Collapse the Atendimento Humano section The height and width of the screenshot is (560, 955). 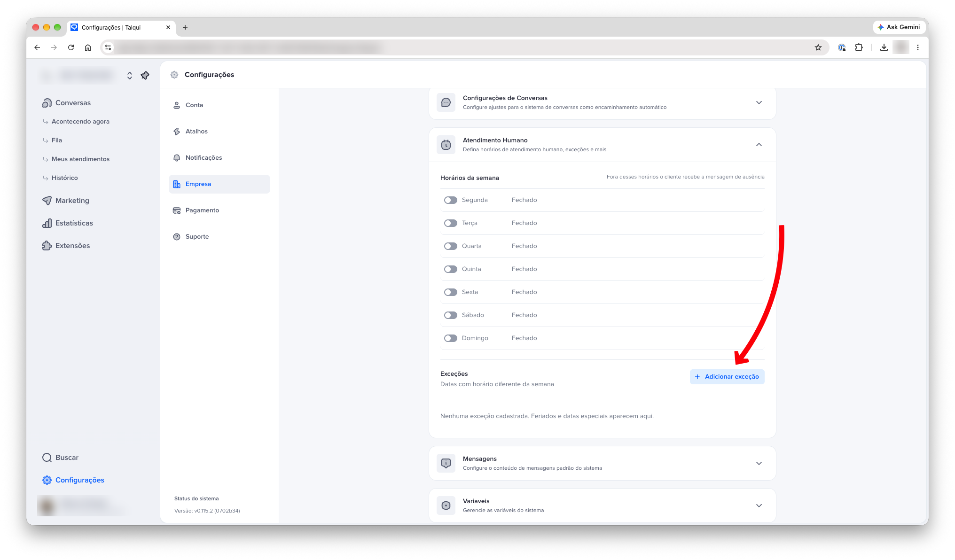[x=759, y=145]
